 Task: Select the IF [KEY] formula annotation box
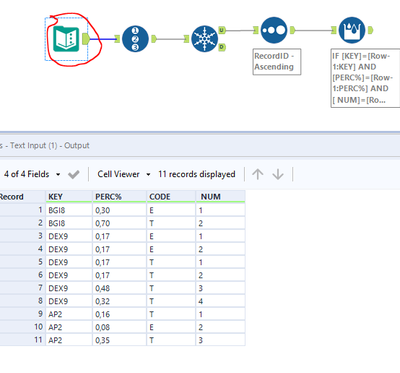[x=365, y=78]
